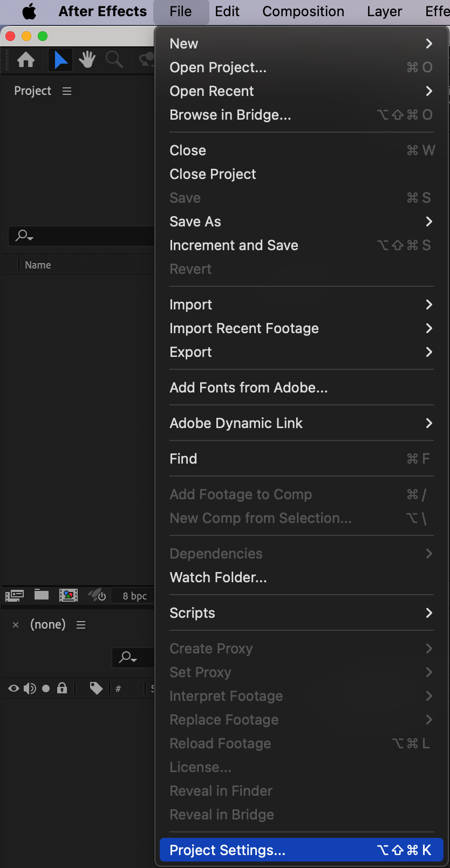Open the Edit menu in the menu bar
Screen dimensions: 450x868
pyautogui.click(x=227, y=11)
